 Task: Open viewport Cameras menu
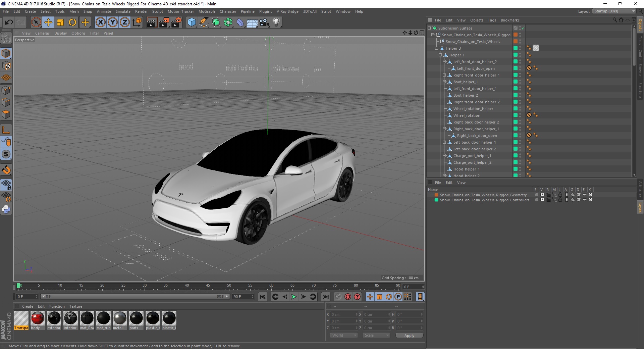coord(42,33)
